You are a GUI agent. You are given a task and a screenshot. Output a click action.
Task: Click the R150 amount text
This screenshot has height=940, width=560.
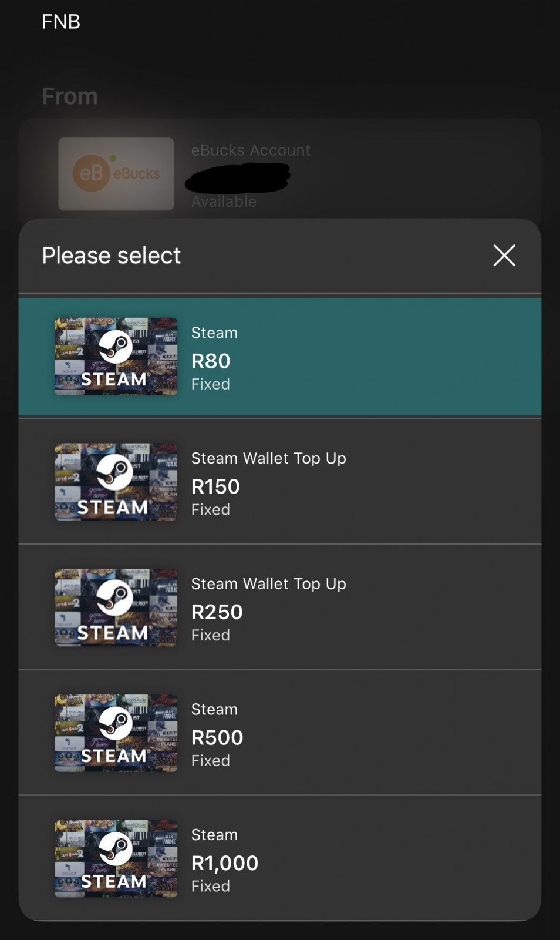click(x=215, y=486)
